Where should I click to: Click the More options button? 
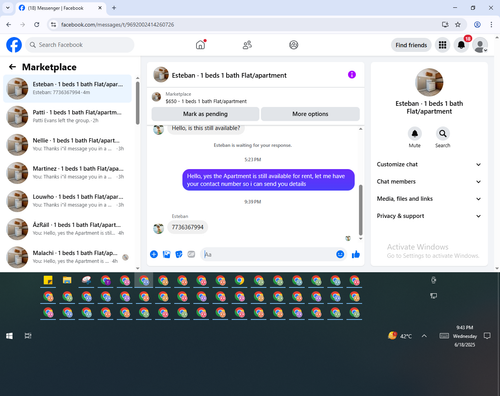click(310, 114)
